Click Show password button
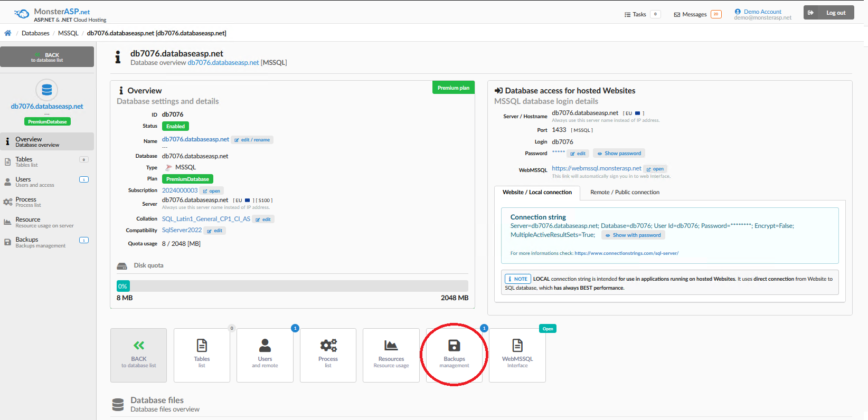 (619, 154)
